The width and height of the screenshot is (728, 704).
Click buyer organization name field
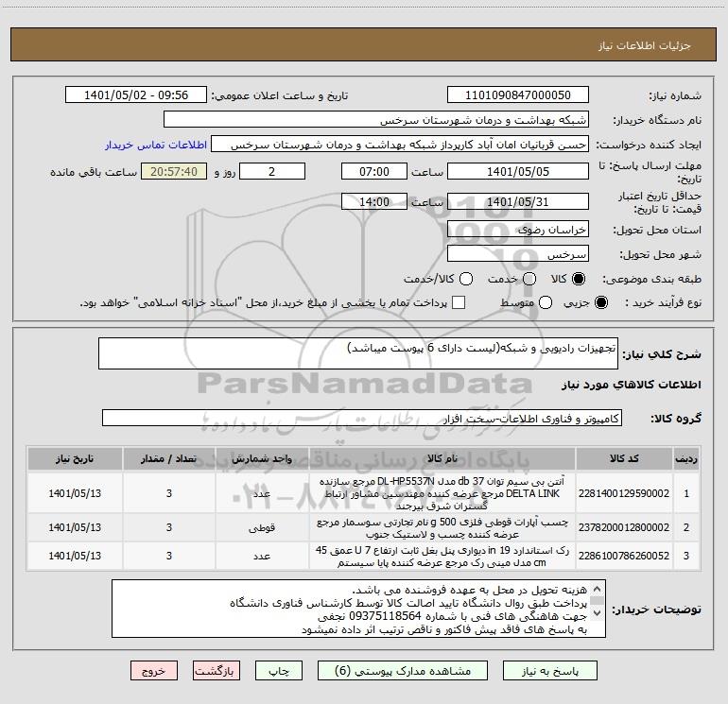376,120
